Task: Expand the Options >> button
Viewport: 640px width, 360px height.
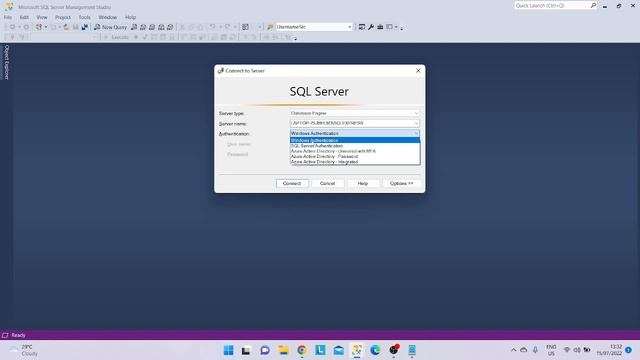Action: [402, 184]
